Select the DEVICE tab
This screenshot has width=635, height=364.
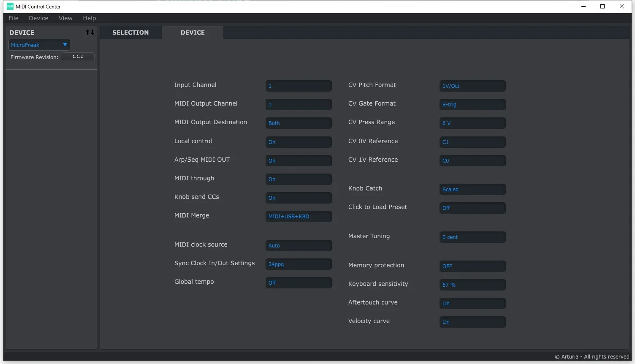coord(193,33)
